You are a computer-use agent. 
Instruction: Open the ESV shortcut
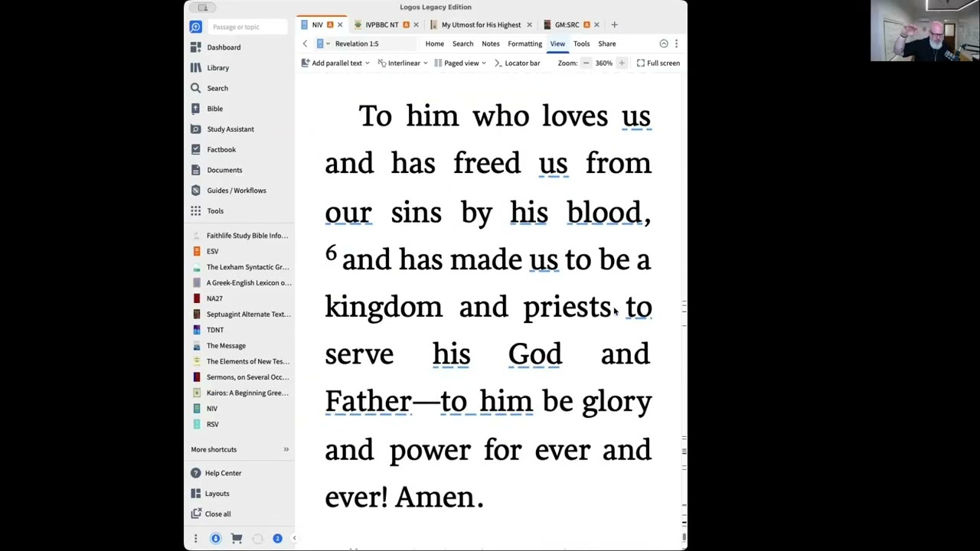[212, 251]
